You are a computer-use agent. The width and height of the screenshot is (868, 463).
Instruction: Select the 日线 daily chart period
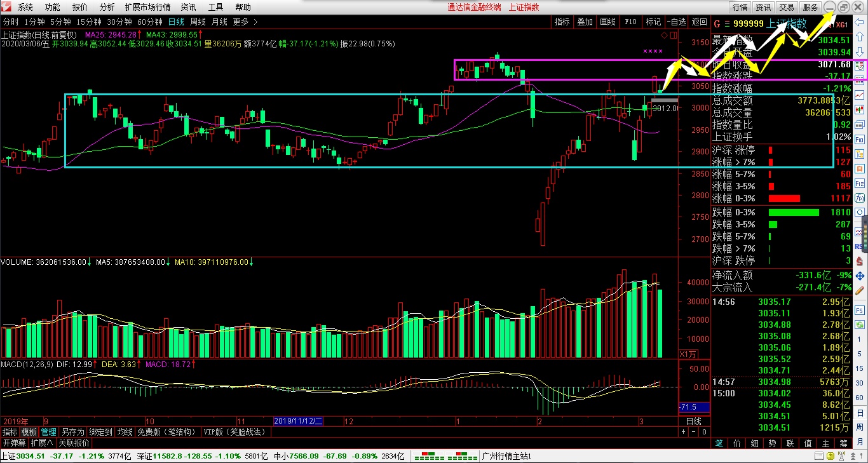pos(176,22)
